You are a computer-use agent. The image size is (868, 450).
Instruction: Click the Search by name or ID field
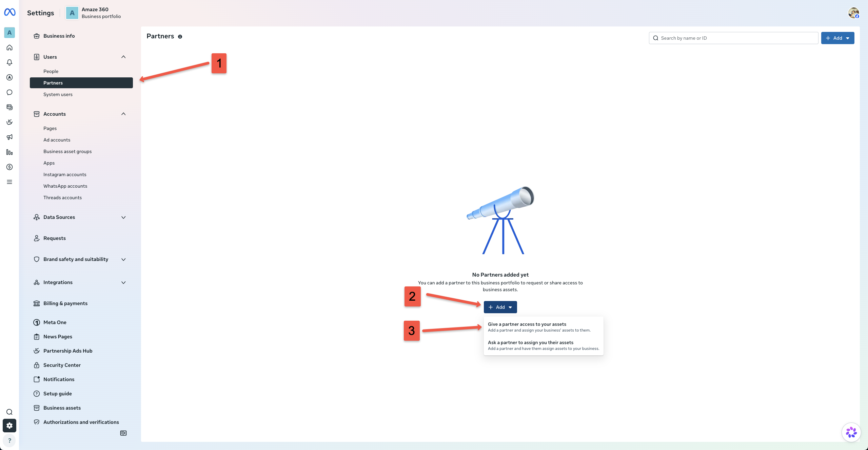733,38
